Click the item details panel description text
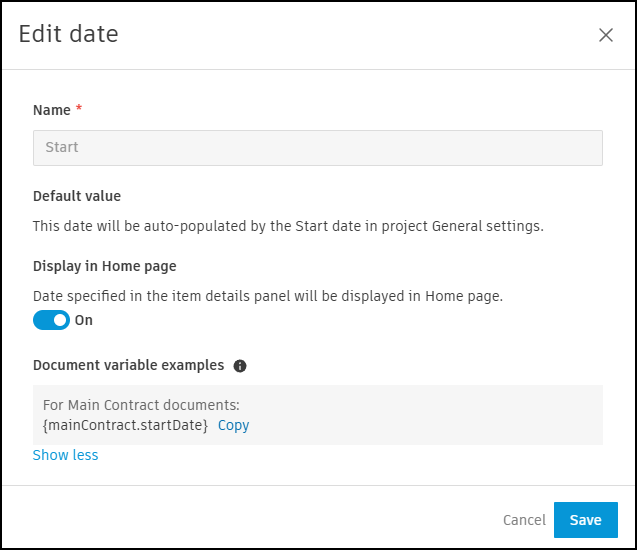This screenshot has height=550, width=637. tap(267, 296)
